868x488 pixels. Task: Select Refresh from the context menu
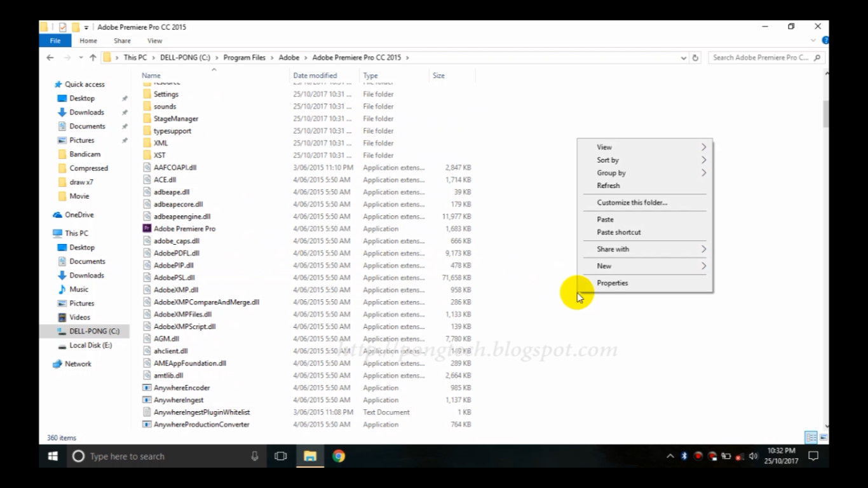[x=645, y=186]
